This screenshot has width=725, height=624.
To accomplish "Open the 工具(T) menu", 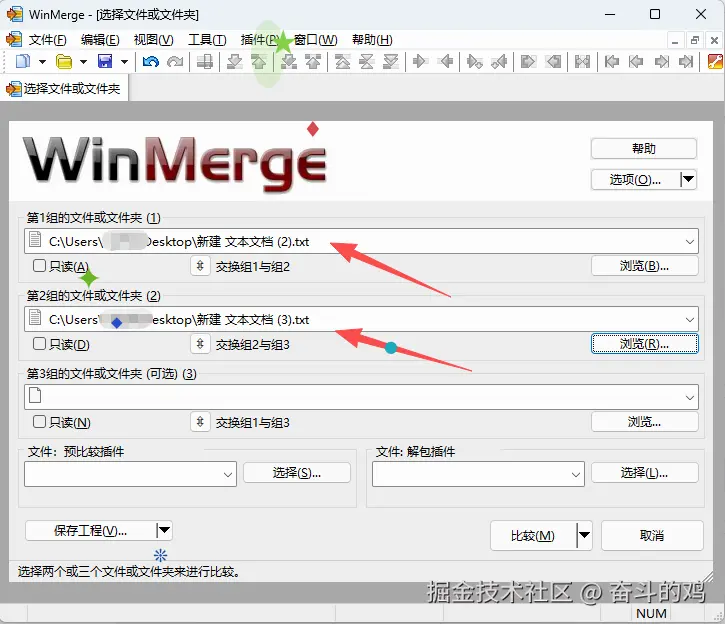I will (x=207, y=40).
